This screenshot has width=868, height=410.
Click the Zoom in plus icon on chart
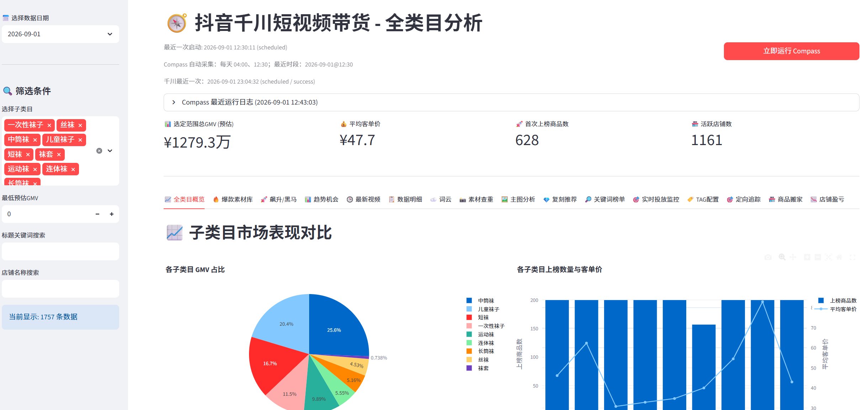coord(807,257)
